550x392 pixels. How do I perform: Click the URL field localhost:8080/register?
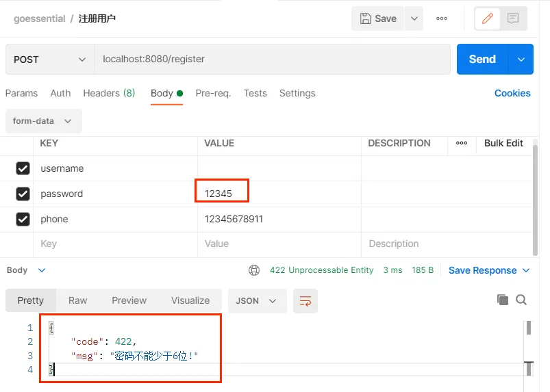pyautogui.click(x=272, y=60)
